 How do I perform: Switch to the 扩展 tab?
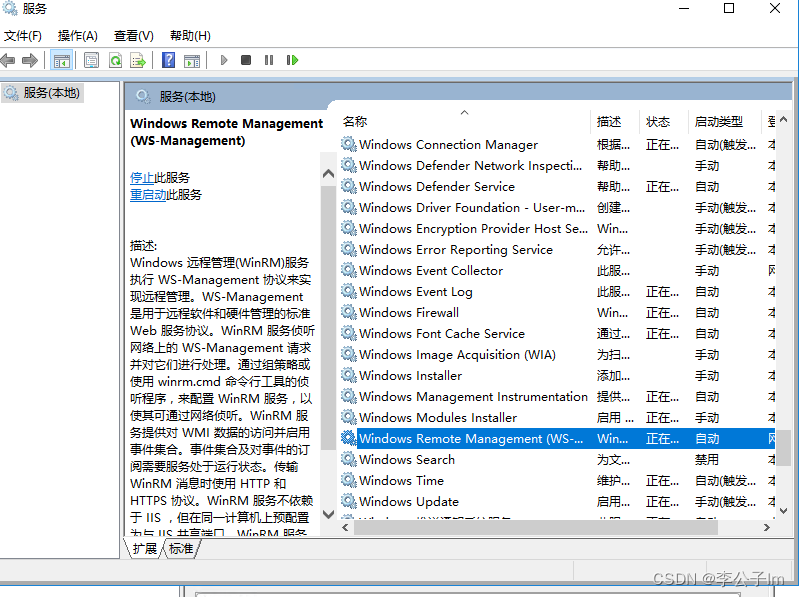point(144,549)
